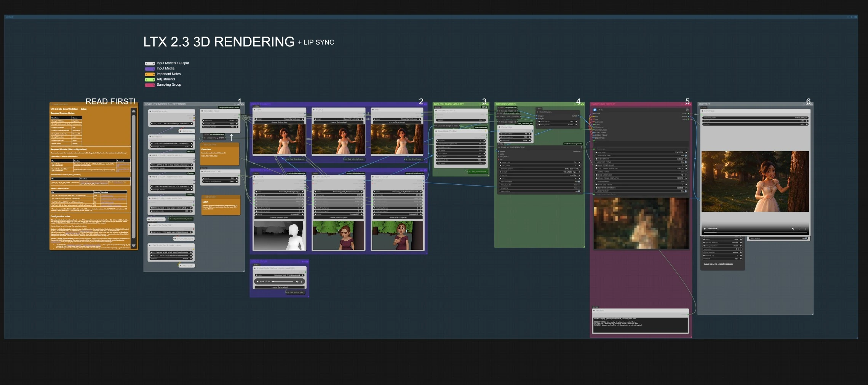Collapse the PROMPT node via its dot
868x385 pixels.
click(x=594, y=311)
